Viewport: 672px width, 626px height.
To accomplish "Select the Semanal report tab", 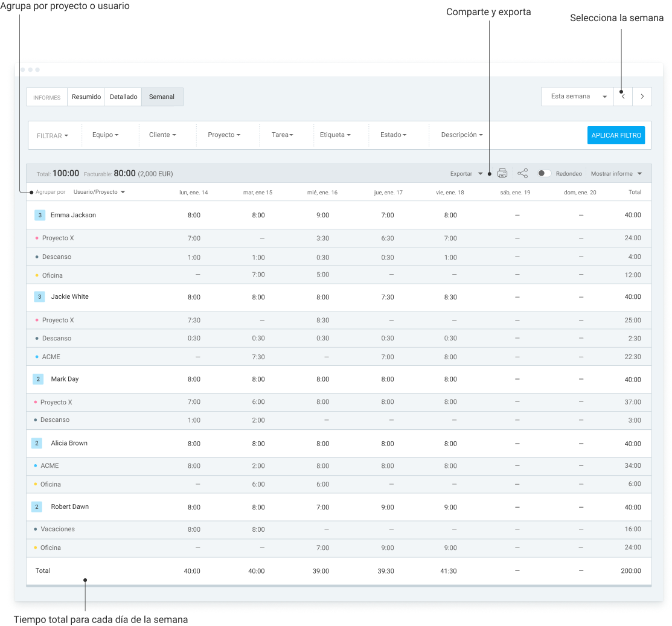I will (162, 97).
